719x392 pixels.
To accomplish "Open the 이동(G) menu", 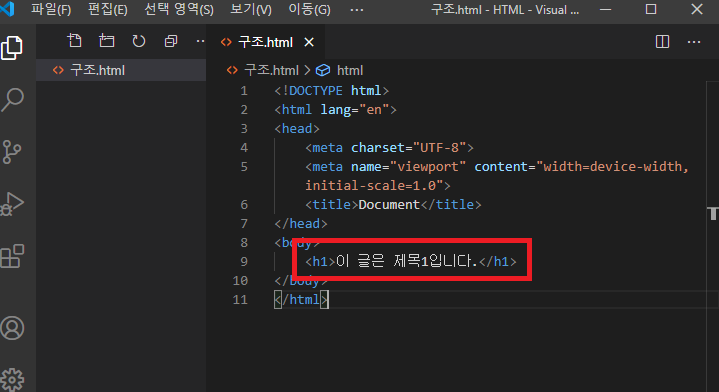I will click(309, 10).
